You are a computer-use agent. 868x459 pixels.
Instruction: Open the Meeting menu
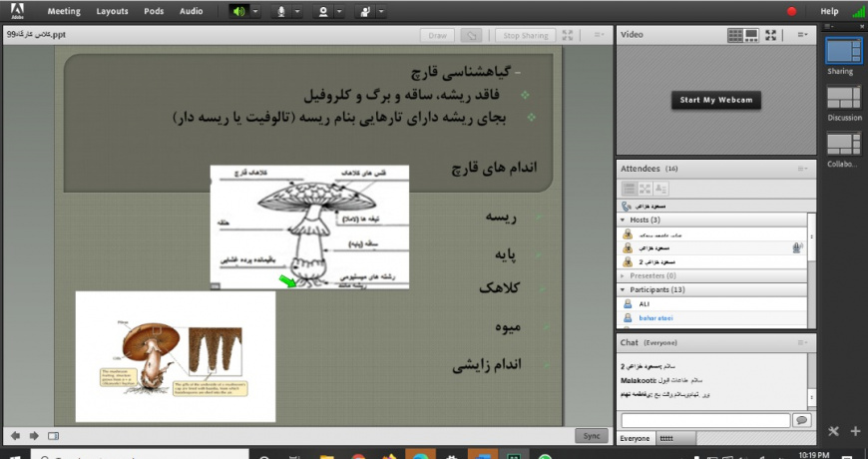[x=64, y=11]
